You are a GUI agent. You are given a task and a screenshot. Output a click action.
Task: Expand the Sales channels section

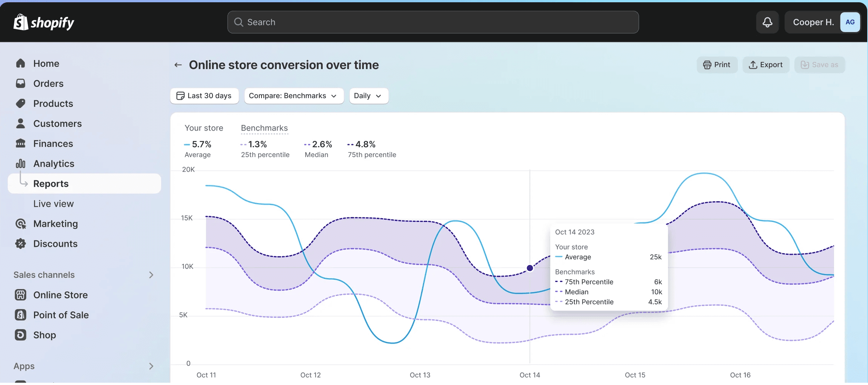click(151, 275)
